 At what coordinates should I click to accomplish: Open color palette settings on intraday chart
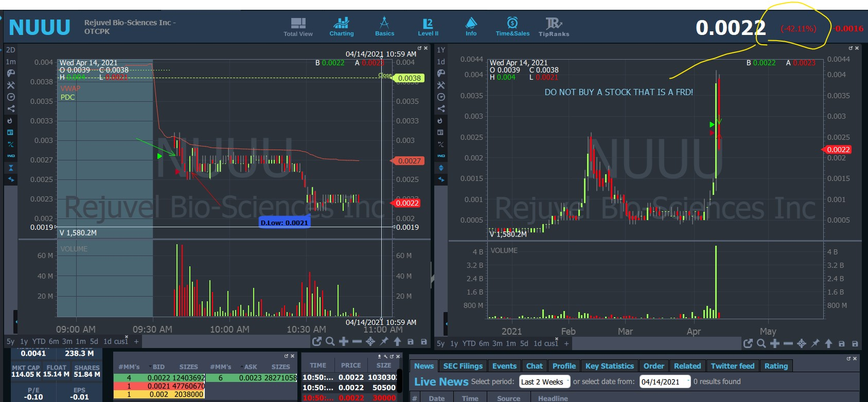pos(11,73)
